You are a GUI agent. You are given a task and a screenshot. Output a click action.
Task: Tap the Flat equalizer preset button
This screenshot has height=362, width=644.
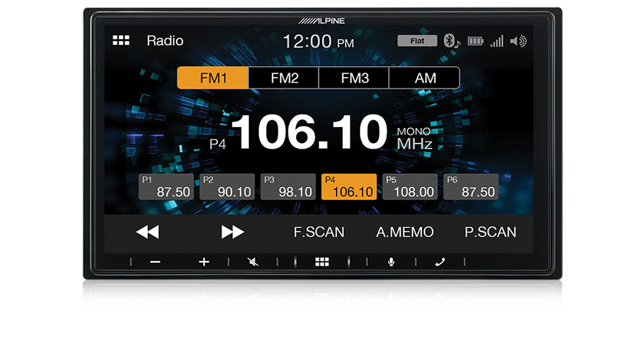click(x=417, y=41)
